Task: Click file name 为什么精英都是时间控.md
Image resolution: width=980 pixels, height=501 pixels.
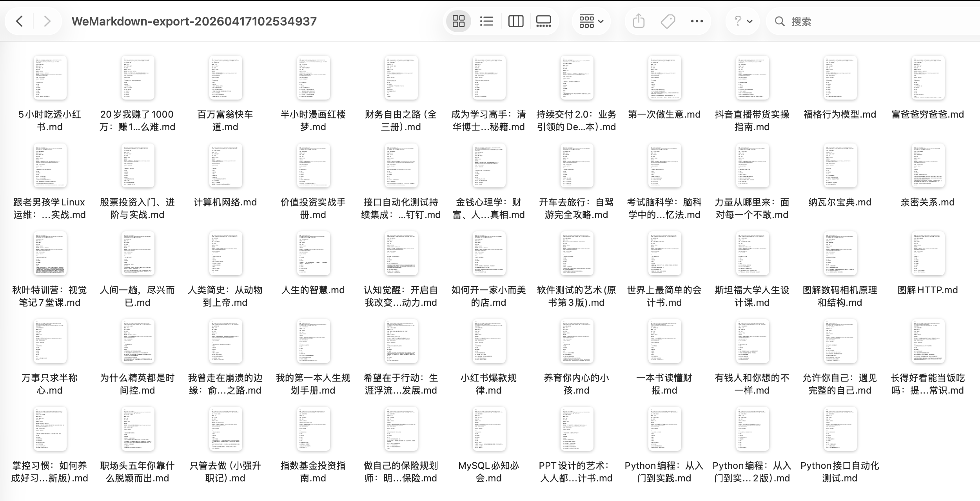Action: click(138, 384)
